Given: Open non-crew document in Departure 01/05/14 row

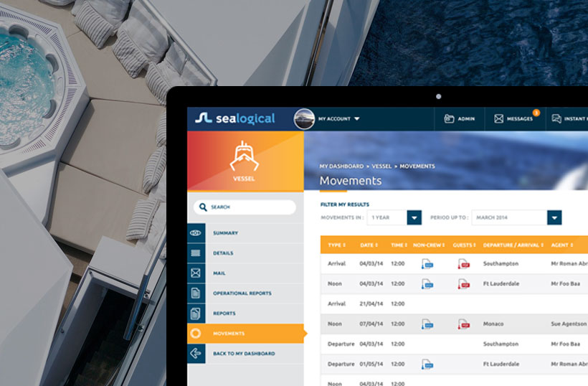Looking at the screenshot, I should click(427, 364).
